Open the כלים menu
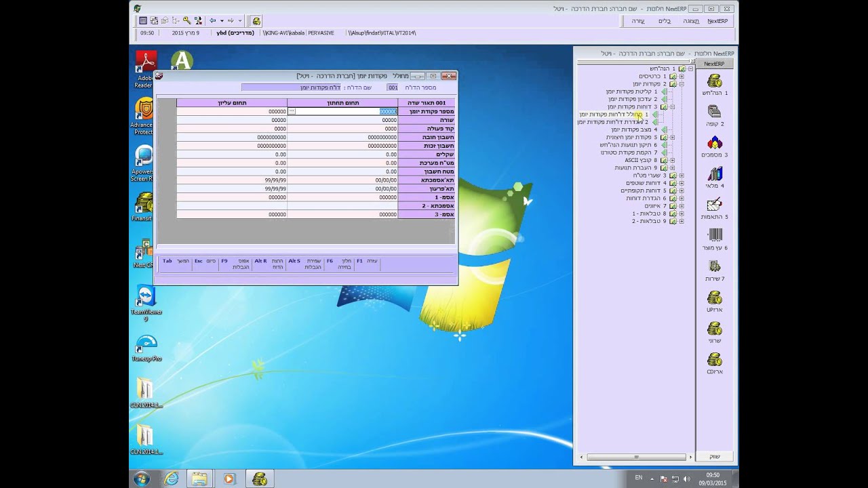 pos(665,21)
